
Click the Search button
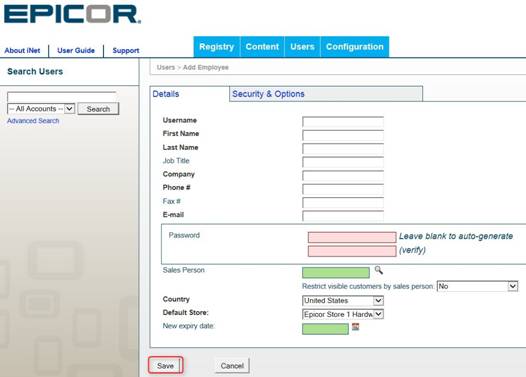click(98, 109)
